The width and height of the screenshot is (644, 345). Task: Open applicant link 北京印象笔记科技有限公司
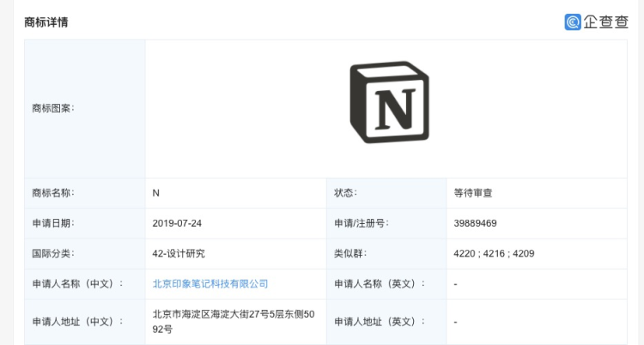point(210,284)
